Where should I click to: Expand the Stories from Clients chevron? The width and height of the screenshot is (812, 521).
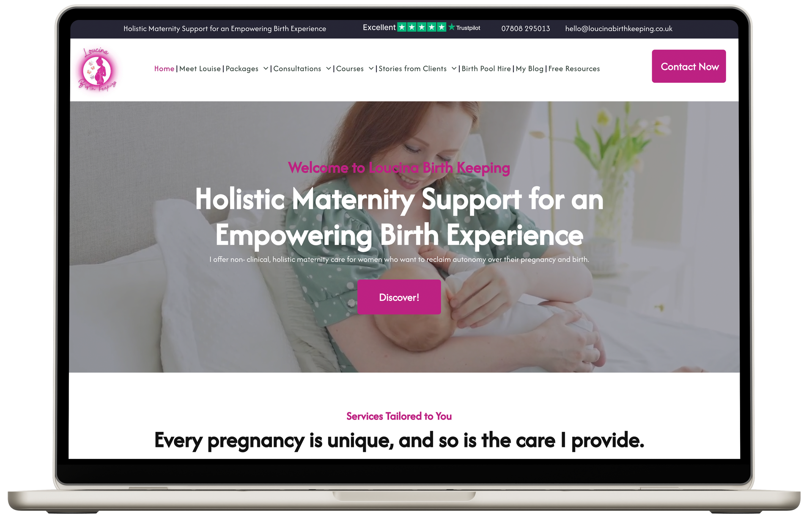click(x=454, y=69)
